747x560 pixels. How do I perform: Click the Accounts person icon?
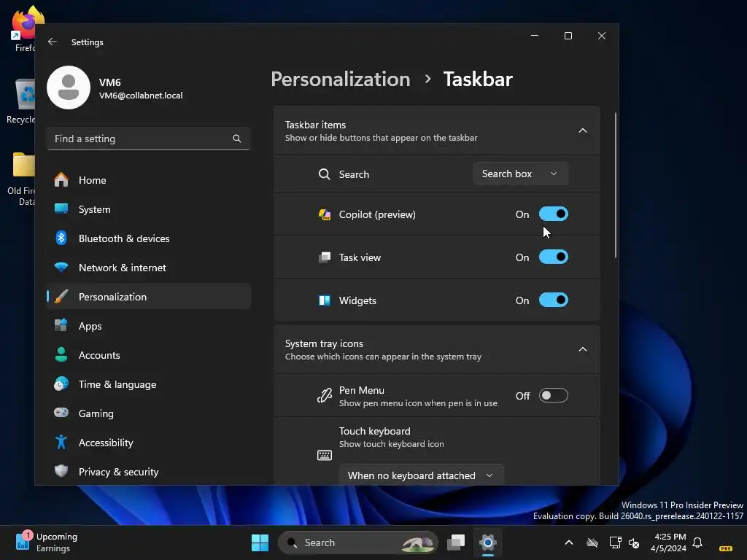(x=61, y=355)
